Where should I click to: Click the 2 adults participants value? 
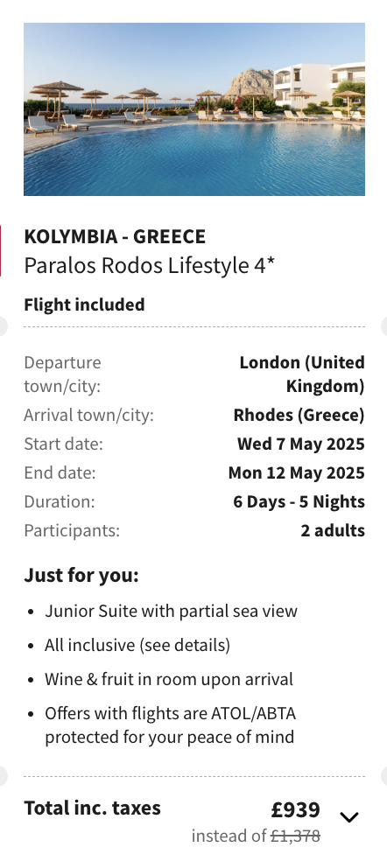coord(333,530)
